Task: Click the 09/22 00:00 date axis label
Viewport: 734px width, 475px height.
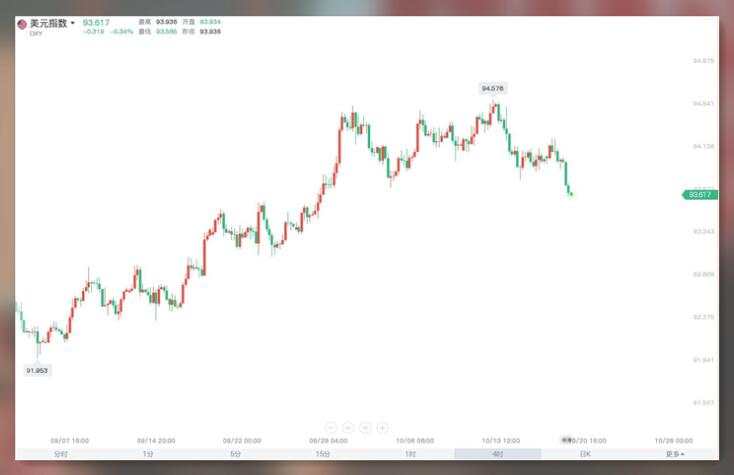Action: (x=242, y=441)
